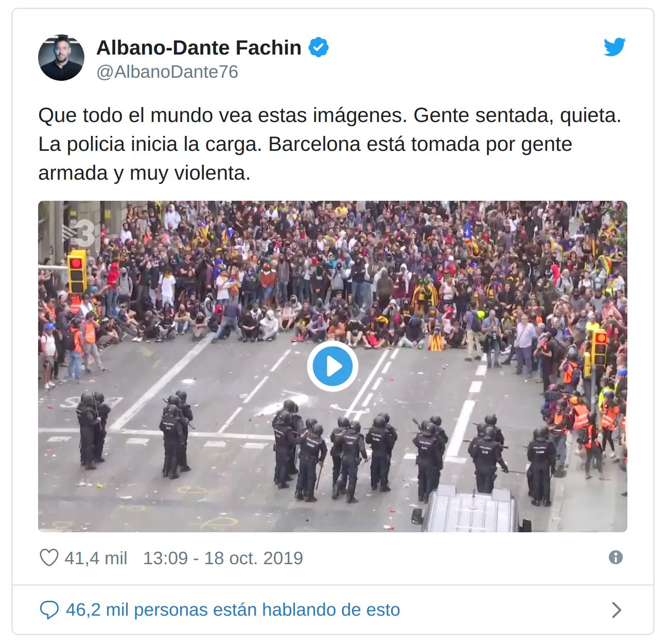
Task: Click the red traffic light at video left
Action: coord(78,272)
